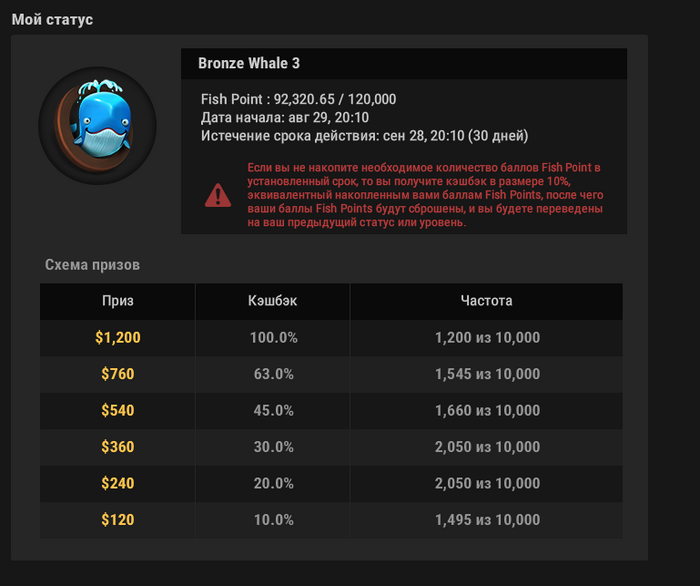Image resolution: width=700 pixels, height=586 pixels.
Task: Click the red cashback warning text
Action: pyautogui.click(x=424, y=194)
